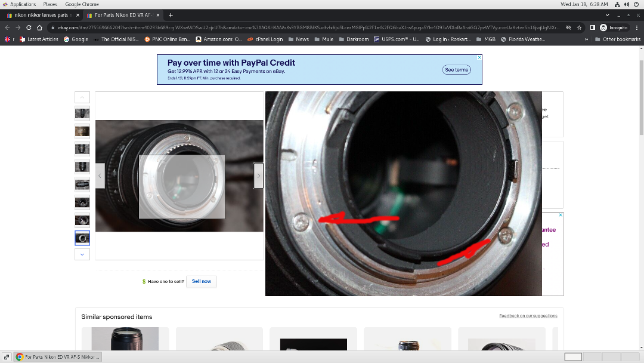This screenshot has width=644, height=363.
Task: Click the address bar URL
Action: coord(308,27)
